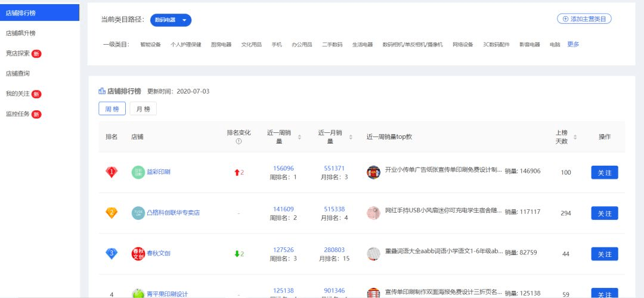Open 益彩印刷 top product thumbnail
Screen dimensions: 644x298
tap(373, 172)
